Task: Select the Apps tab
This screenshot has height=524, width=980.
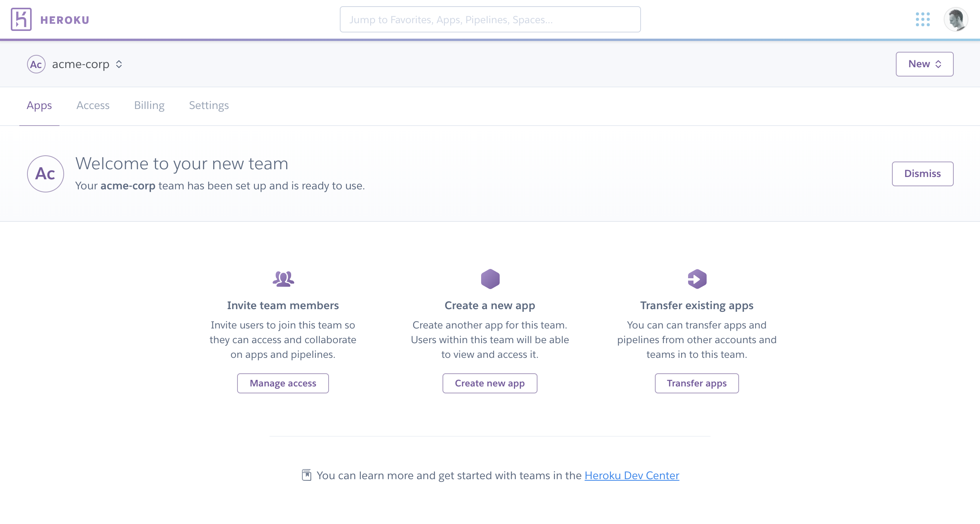Action: click(x=39, y=105)
